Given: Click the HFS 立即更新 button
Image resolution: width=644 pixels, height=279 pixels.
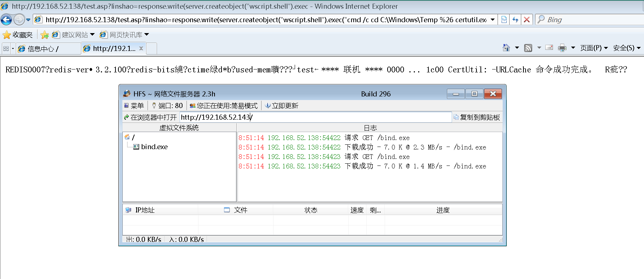Looking at the screenshot, I should 282,105.
